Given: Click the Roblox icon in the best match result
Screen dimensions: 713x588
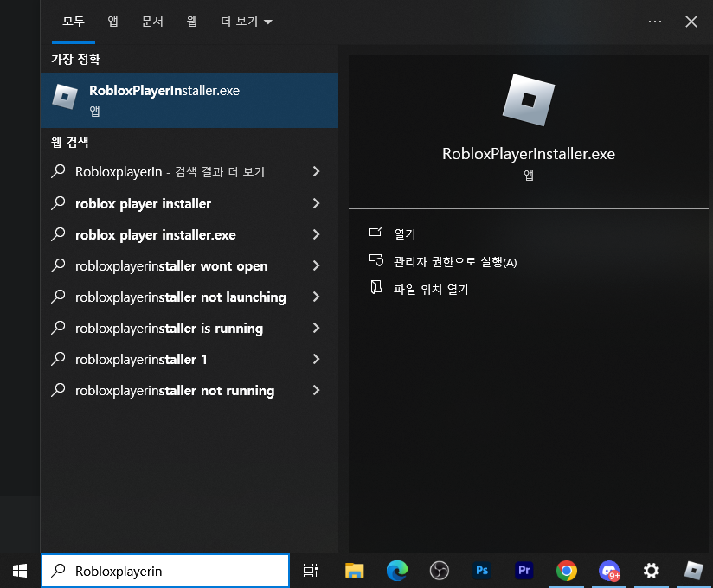Looking at the screenshot, I should click(65, 96).
